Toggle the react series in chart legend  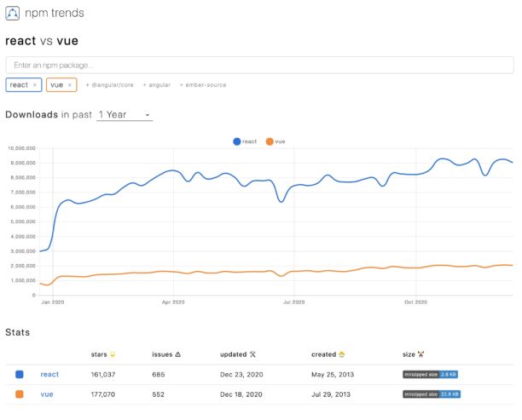coord(245,141)
